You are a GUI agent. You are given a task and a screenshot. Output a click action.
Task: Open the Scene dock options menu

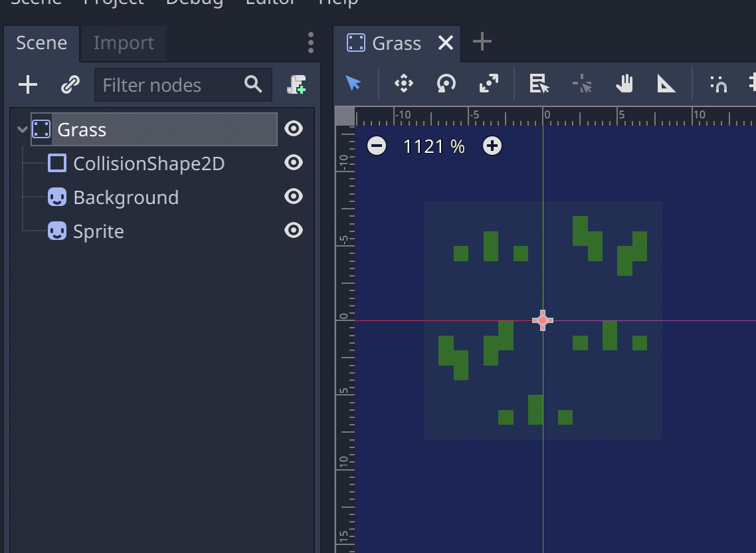(310, 42)
